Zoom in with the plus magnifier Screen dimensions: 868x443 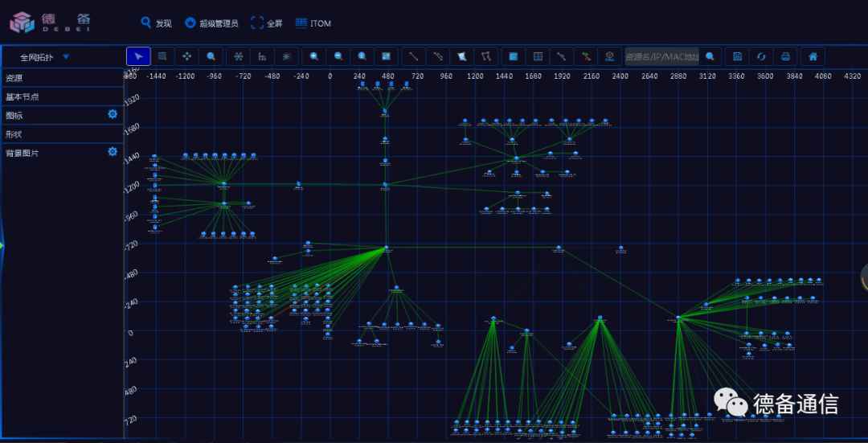point(314,56)
